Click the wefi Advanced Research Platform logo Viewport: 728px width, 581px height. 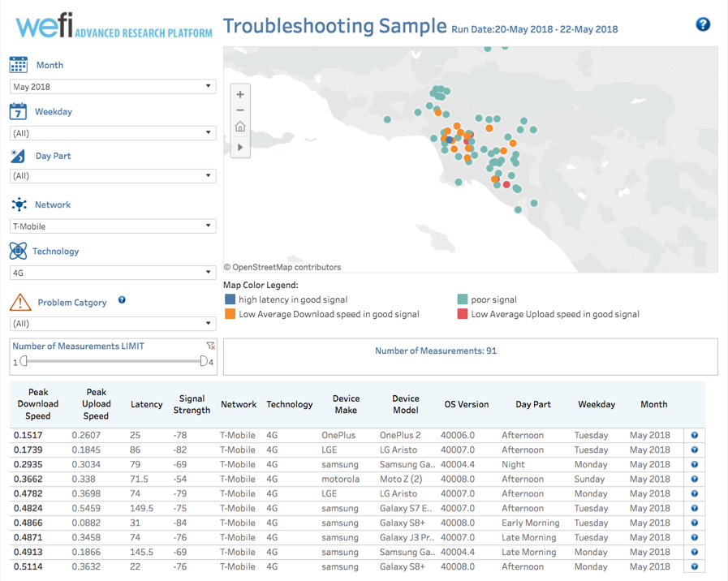pos(114,27)
